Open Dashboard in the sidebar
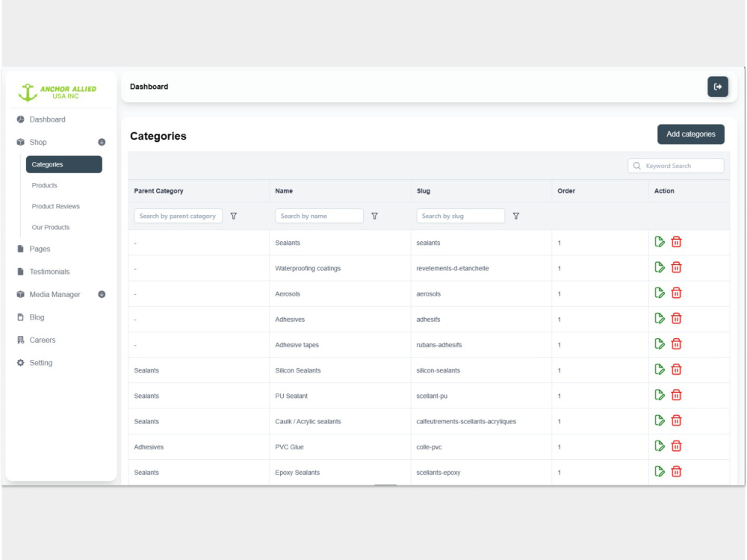 tap(47, 119)
